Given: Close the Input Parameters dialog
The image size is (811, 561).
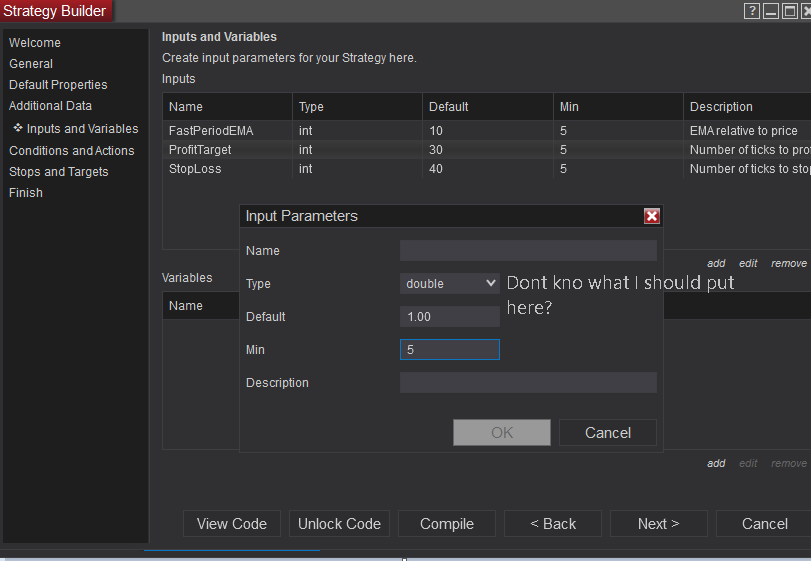Looking at the screenshot, I should (x=652, y=216).
